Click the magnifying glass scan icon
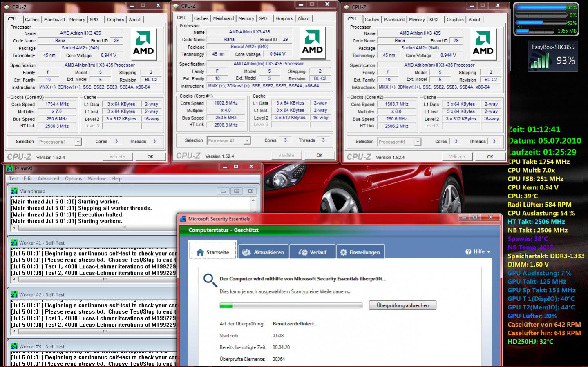Viewport: 588px width, 367px height. click(x=210, y=280)
